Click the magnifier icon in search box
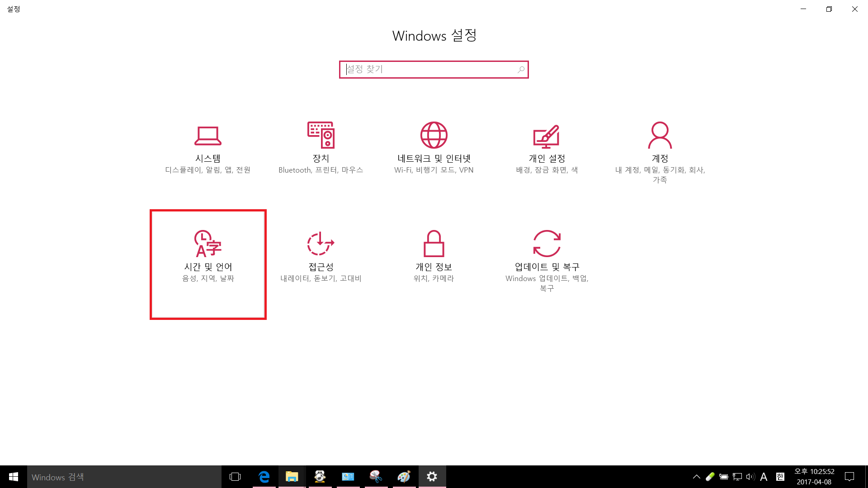This screenshot has width=868, height=488. (x=521, y=70)
